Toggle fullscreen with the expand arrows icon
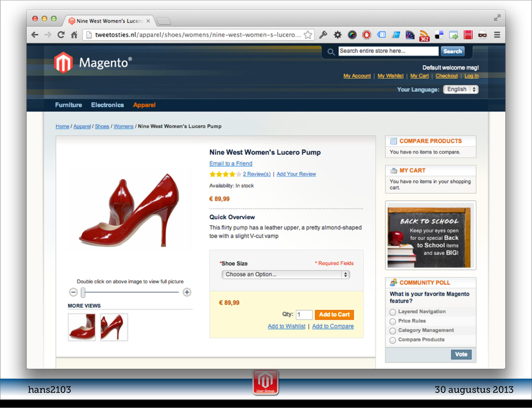This screenshot has width=532, height=410. [x=497, y=18]
